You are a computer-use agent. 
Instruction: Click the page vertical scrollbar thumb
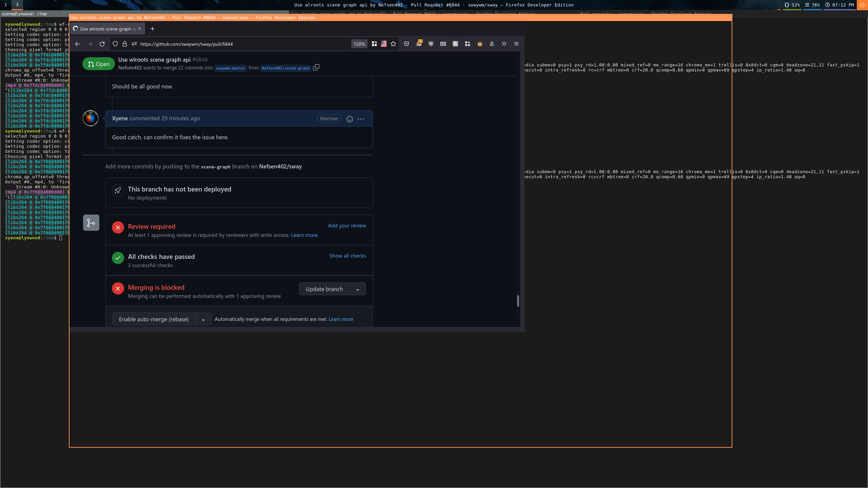tap(518, 301)
